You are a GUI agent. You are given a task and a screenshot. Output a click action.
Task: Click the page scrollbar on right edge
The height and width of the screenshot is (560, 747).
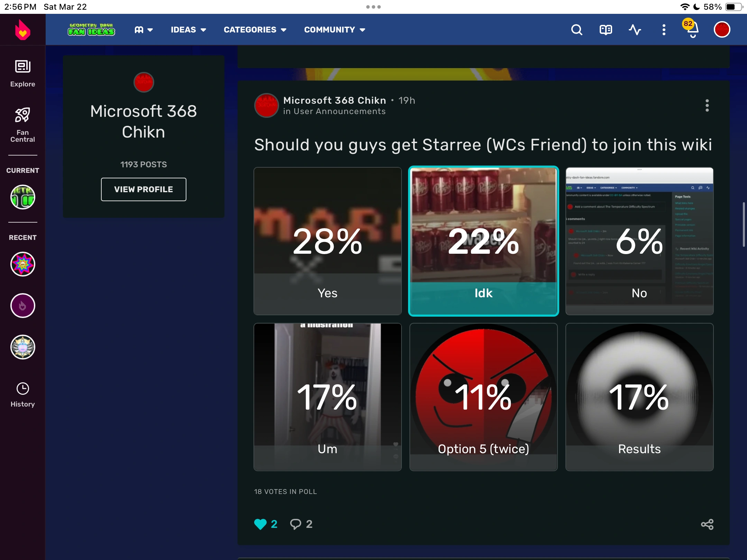[x=744, y=225]
